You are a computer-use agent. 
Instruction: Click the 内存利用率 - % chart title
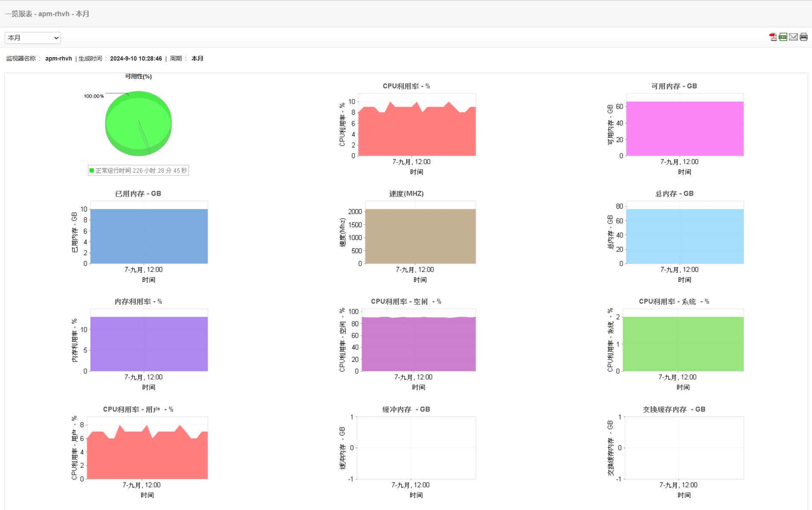(x=138, y=301)
